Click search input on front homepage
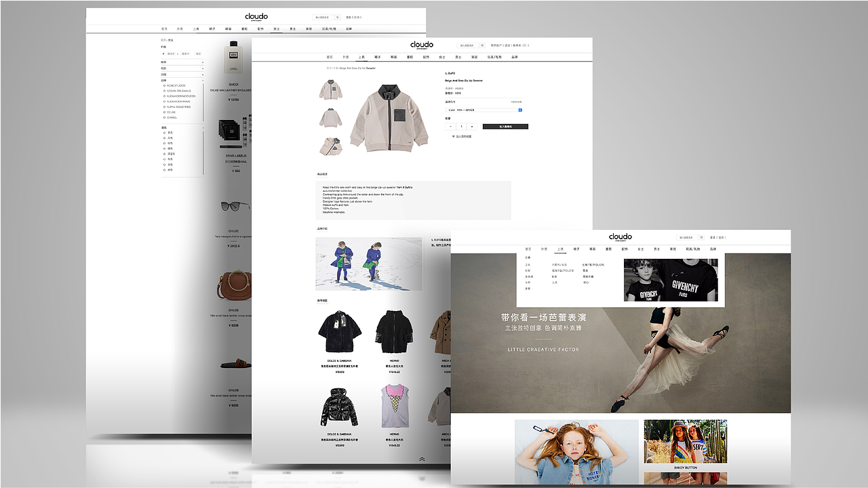The image size is (868, 488). [x=686, y=237]
